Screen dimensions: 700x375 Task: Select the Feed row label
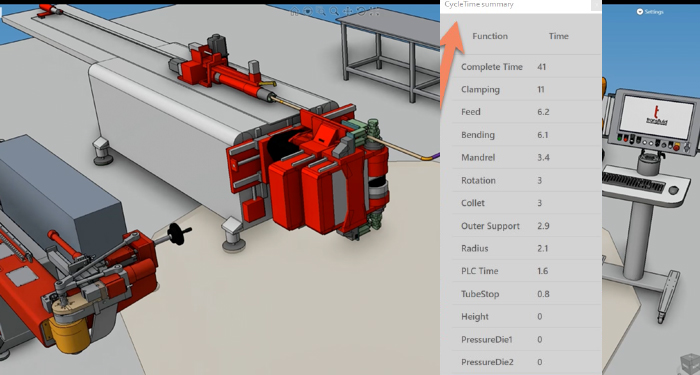pyautogui.click(x=471, y=112)
